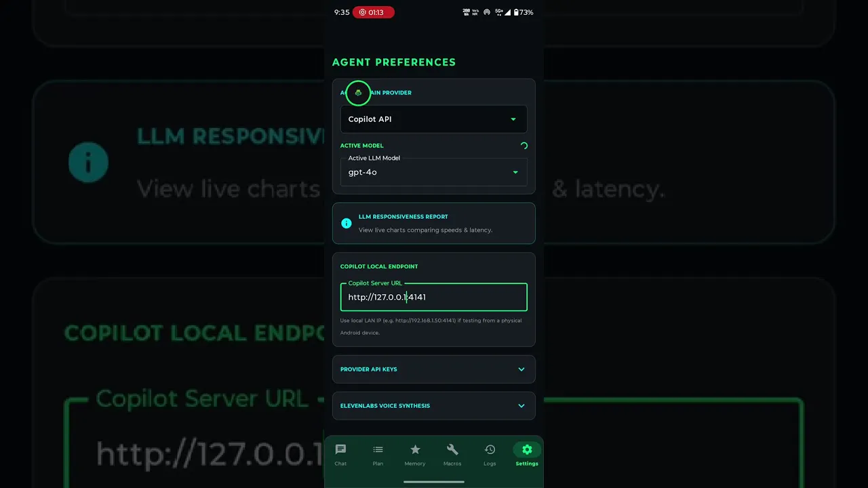Open the LLM Responsiveness Report card
This screenshot has width=868, height=488.
pyautogui.click(x=434, y=223)
